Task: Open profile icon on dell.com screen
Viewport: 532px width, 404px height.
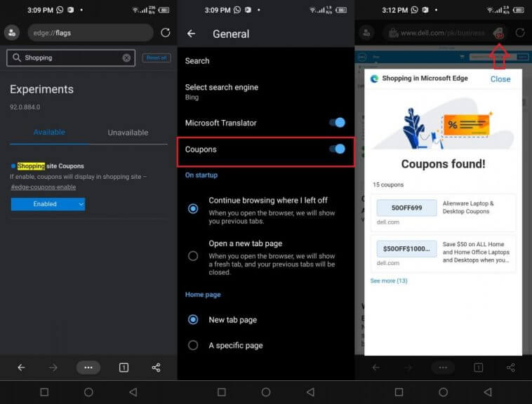Action: pos(366,33)
